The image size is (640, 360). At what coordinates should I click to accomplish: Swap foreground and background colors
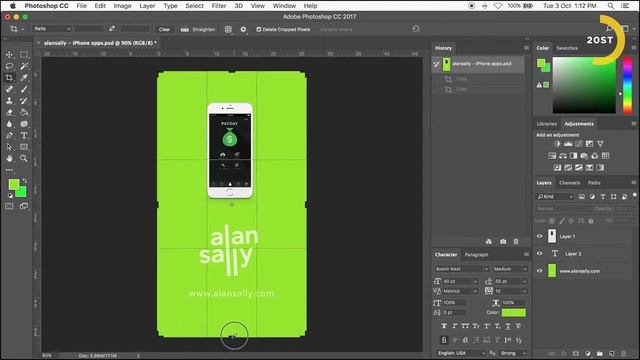click(25, 180)
